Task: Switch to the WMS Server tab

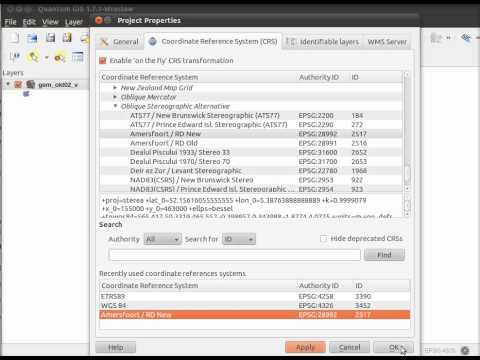Action: [387, 42]
